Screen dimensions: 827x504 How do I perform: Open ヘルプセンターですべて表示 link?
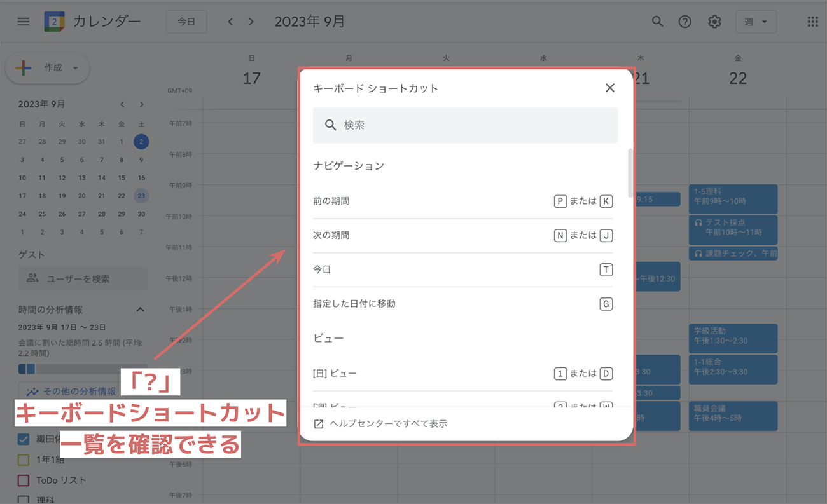(x=389, y=423)
